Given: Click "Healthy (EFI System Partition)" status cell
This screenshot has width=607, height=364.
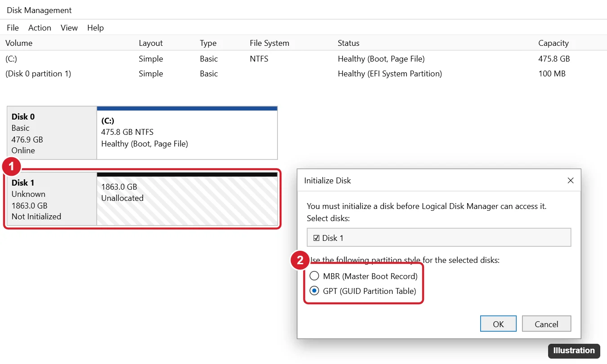Looking at the screenshot, I should 390,74.
